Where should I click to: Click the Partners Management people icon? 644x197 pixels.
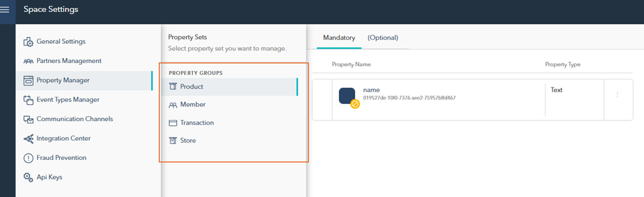coord(28,61)
